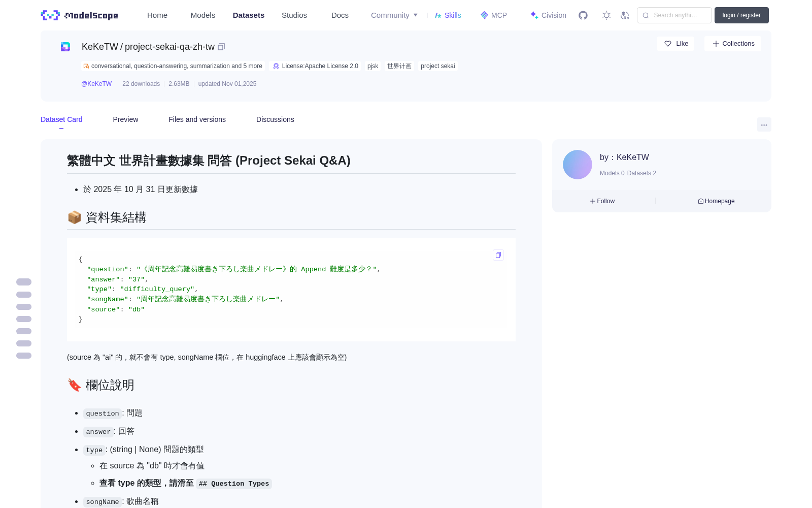Image resolution: width=812 pixels, height=508 pixels.
Task: Expand the Community dropdown menu
Action: (394, 15)
